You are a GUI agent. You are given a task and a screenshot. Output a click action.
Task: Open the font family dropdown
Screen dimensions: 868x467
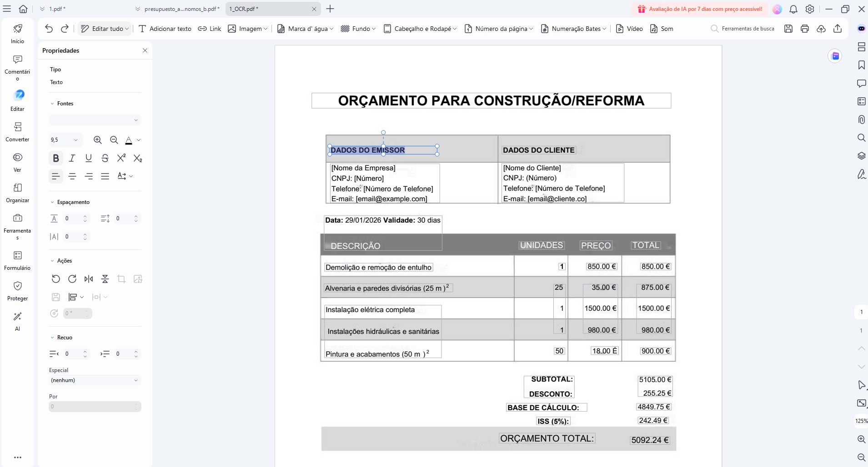(95, 119)
